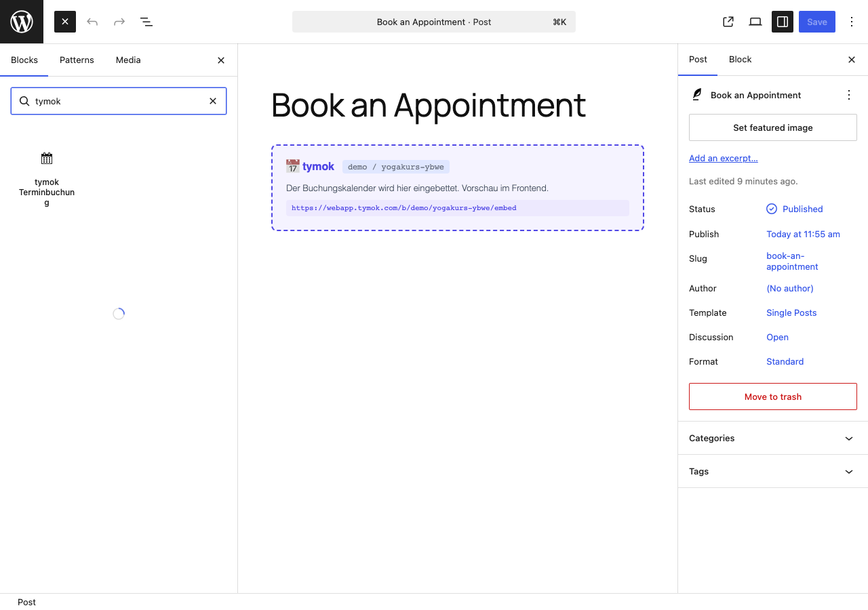Click the demo / yogakurs-ybwe tag
The height and width of the screenshot is (610, 868).
click(396, 167)
